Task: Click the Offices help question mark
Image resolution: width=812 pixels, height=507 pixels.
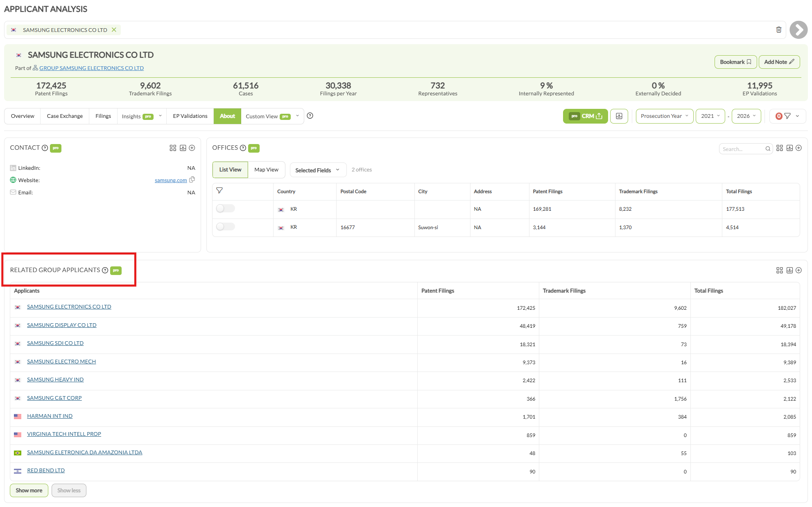Action: (x=243, y=148)
